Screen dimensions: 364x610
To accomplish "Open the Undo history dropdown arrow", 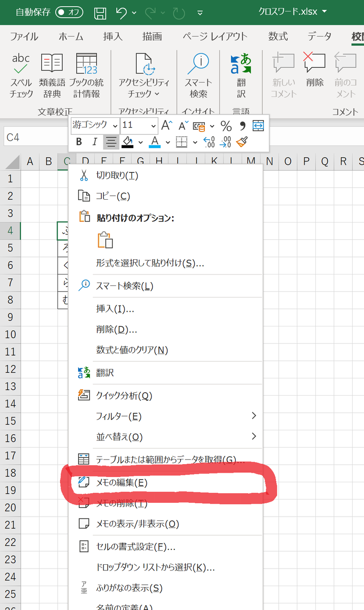I will tap(134, 13).
